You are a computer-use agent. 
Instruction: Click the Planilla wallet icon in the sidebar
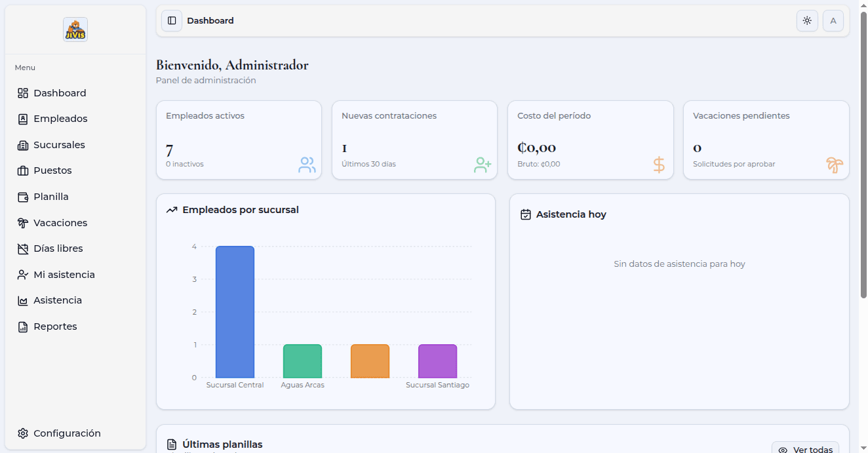(x=23, y=197)
